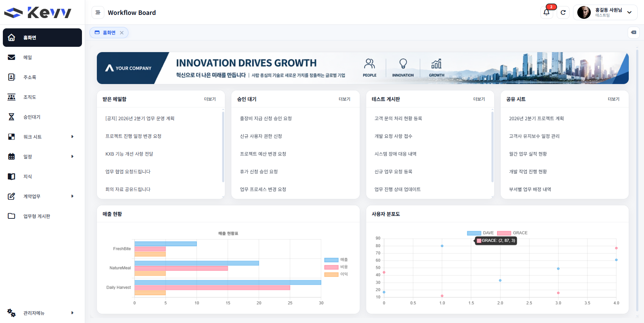644x323 pixels.
Task: Click the Kevv logo
Action: click(x=38, y=13)
